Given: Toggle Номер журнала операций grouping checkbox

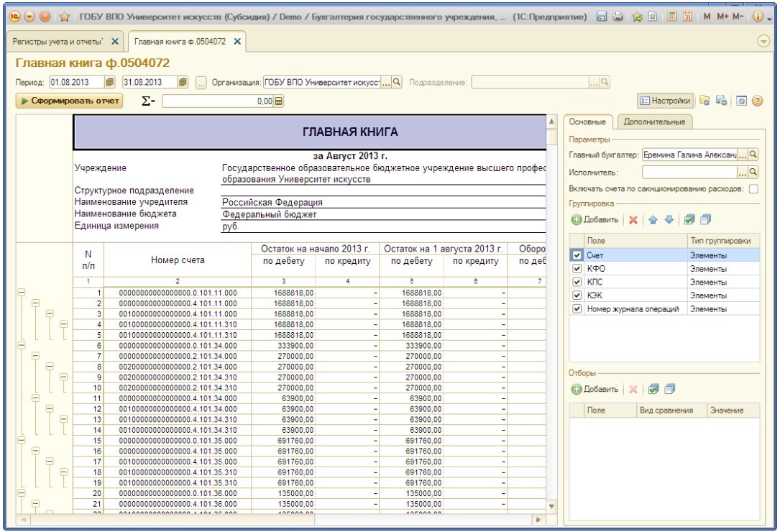Looking at the screenshot, I should point(577,309).
